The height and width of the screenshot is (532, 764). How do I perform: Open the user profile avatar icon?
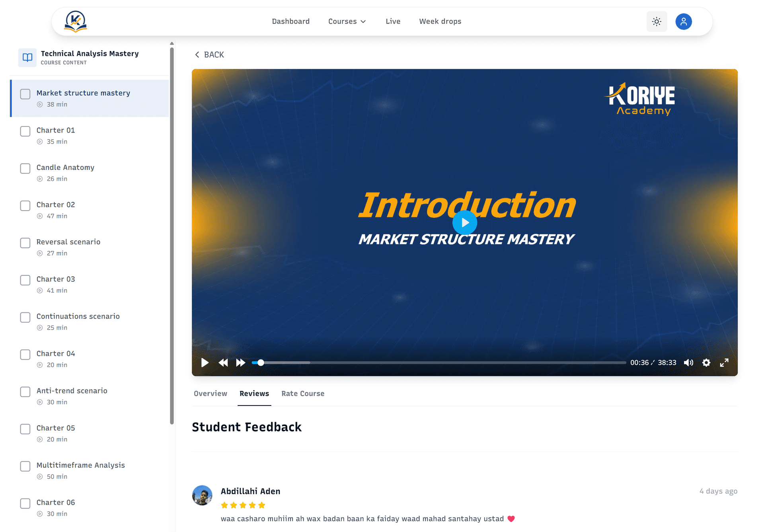point(683,21)
